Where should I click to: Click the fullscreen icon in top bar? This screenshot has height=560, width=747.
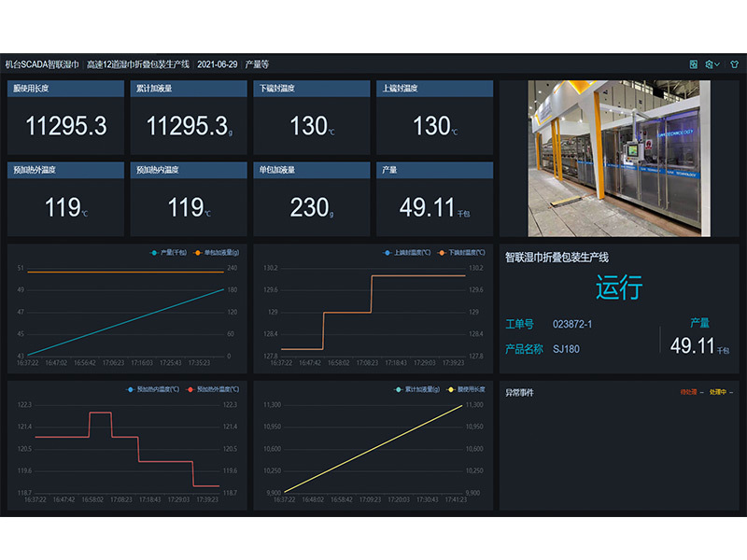point(694,64)
